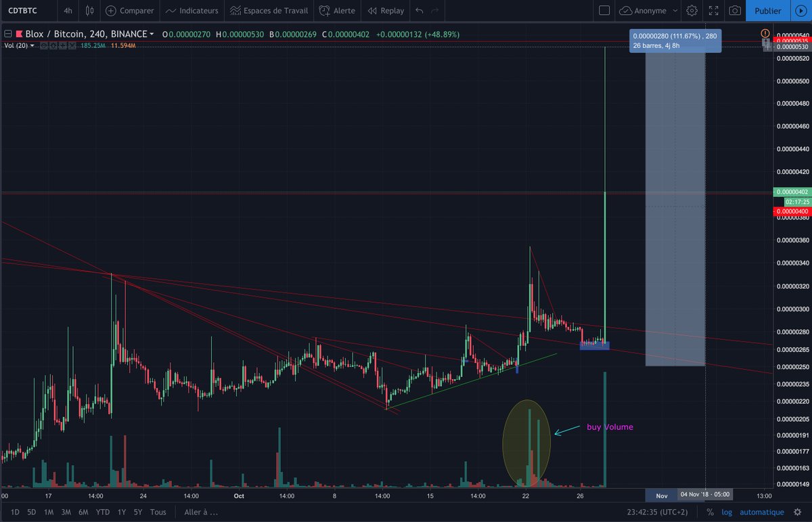Click the 02:17:25 bar countdown label
The height and width of the screenshot is (522, 812).
796,202
